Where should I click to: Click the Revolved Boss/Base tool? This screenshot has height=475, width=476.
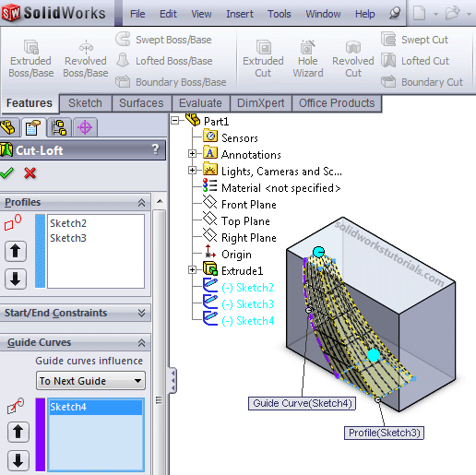tap(86, 59)
